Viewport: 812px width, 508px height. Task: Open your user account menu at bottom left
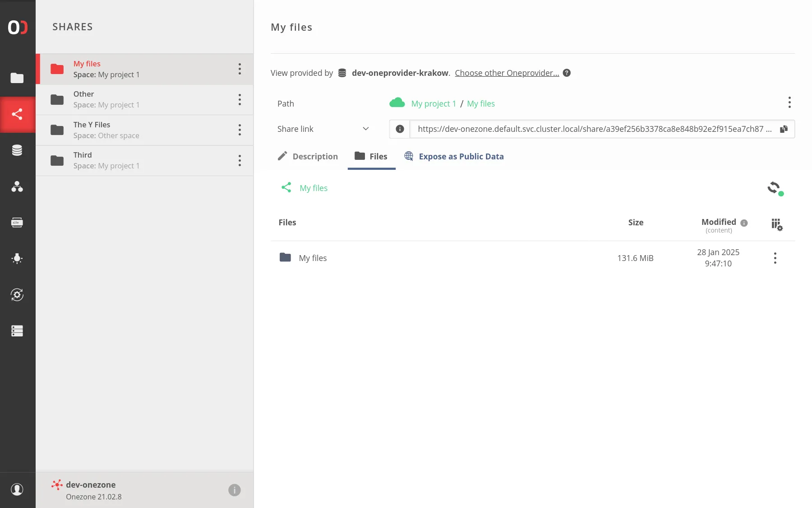(17, 489)
